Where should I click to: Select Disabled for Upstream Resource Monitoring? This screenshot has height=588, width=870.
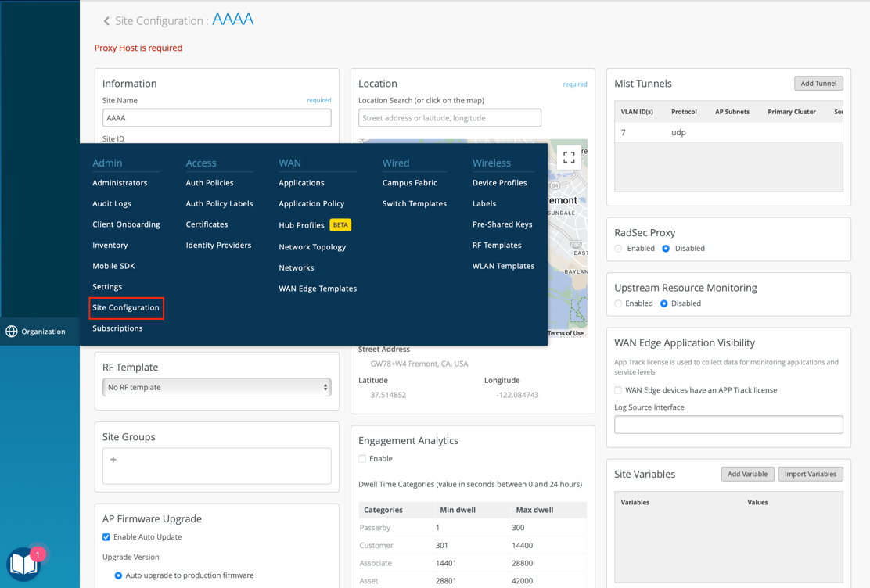point(664,303)
